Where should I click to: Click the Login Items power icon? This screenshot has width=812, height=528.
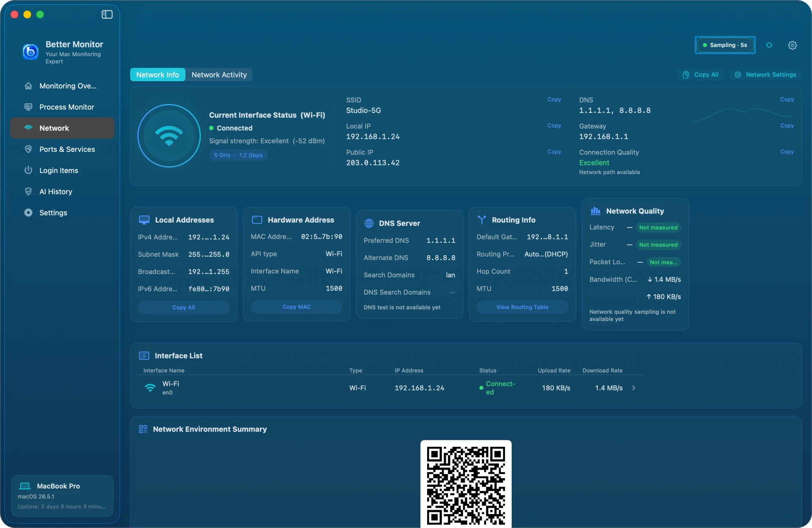28,170
